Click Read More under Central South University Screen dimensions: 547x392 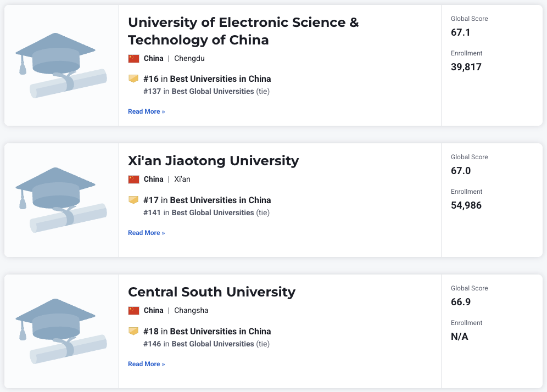click(146, 364)
